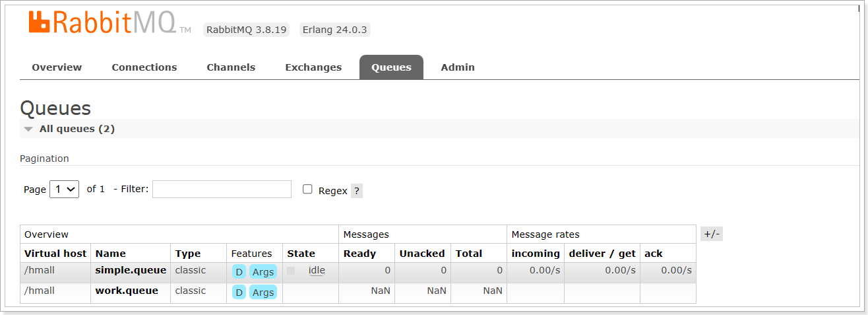Switch to the Exchanges tab
The height and width of the screenshot is (315, 868).
[313, 67]
